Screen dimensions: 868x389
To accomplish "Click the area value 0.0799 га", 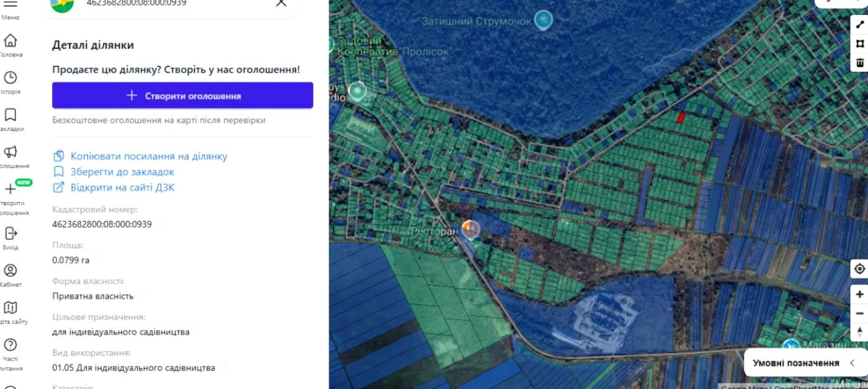I will [x=71, y=260].
